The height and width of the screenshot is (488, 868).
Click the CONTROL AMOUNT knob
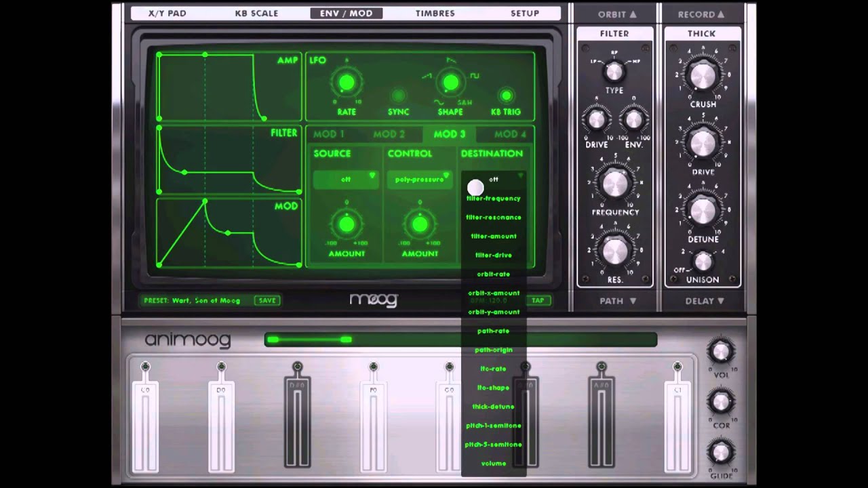[420, 224]
